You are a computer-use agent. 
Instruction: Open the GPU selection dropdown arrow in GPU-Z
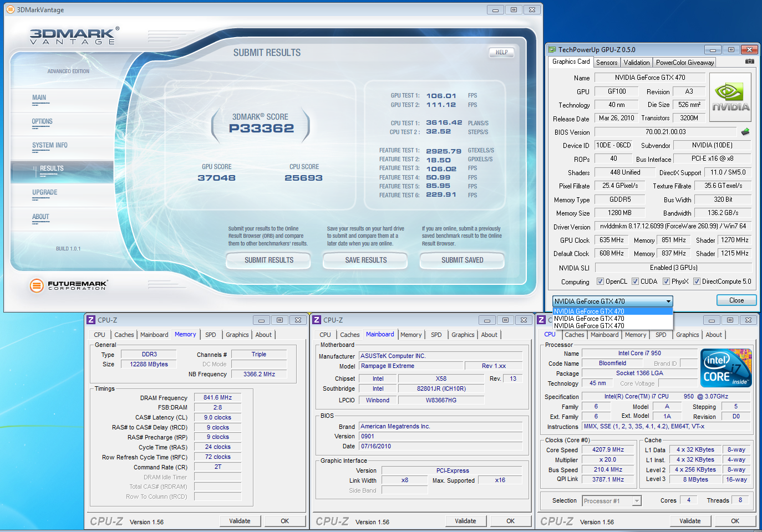click(x=668, y=301)
